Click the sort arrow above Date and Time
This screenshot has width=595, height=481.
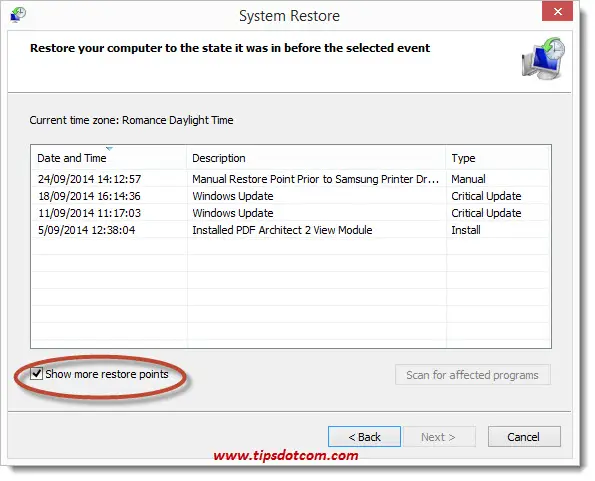pyautogui.click(x=109, y=148)
